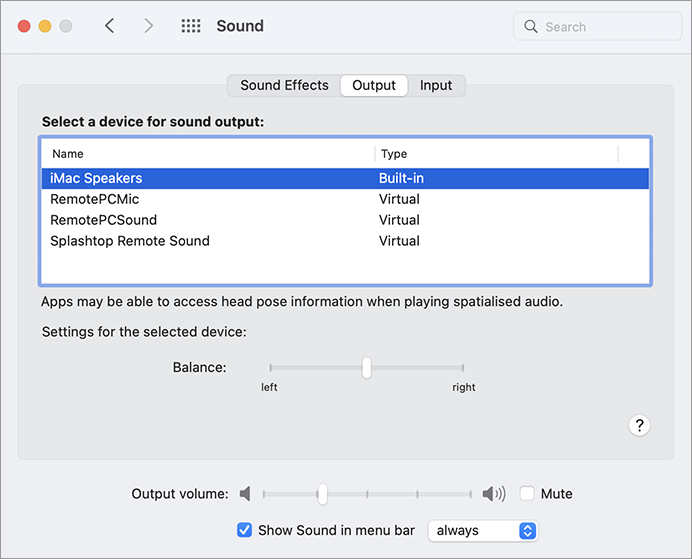Click the magnifying glass search icon
The width and height of the screenshot is (692, 559).
point(531,27)
